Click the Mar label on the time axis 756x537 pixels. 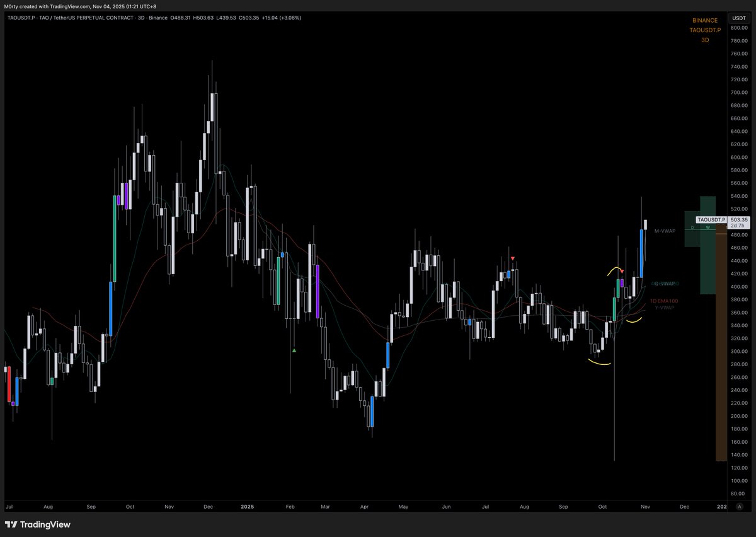click(325, 506)
